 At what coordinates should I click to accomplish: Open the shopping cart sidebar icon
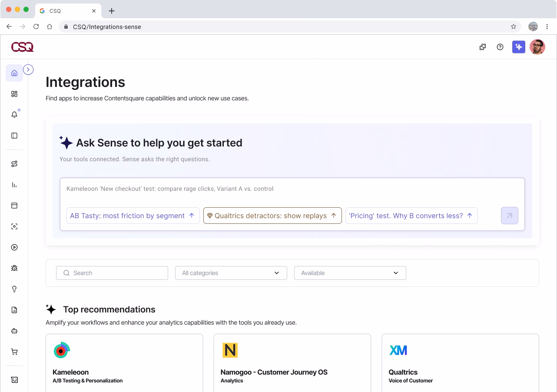[14, 352]
